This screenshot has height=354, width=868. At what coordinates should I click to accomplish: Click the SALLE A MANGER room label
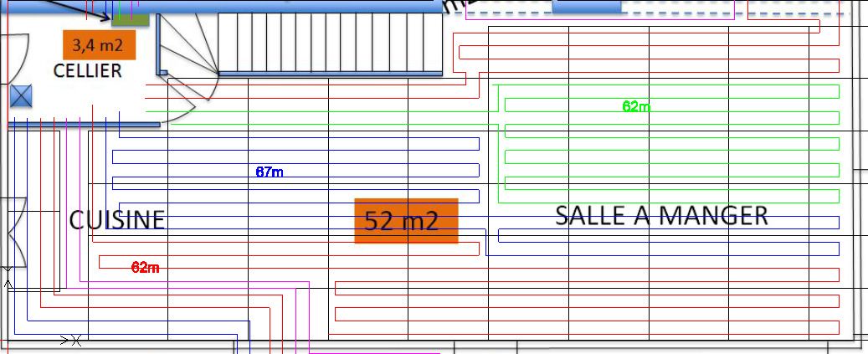(x=661, y=216)
